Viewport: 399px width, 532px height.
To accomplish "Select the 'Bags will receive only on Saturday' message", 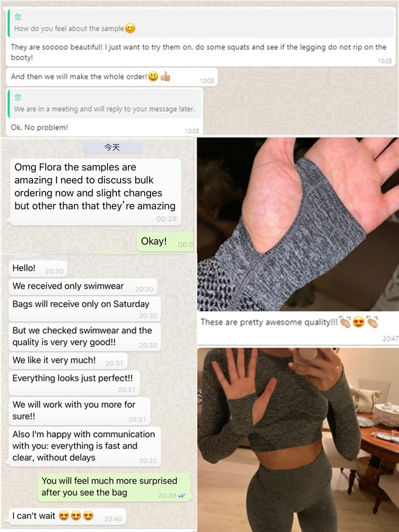I will coord(85,309).
